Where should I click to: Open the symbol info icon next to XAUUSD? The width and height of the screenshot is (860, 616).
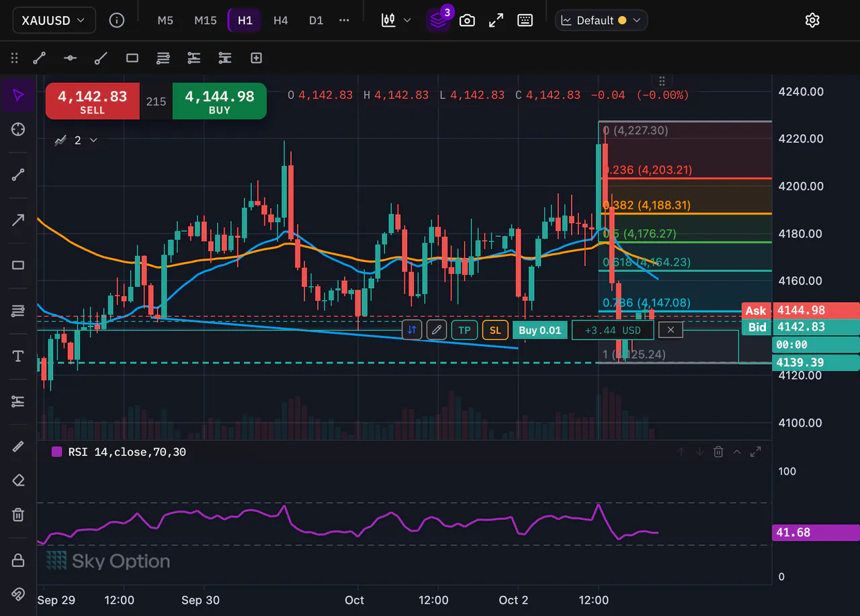click(x=117, y=20)
